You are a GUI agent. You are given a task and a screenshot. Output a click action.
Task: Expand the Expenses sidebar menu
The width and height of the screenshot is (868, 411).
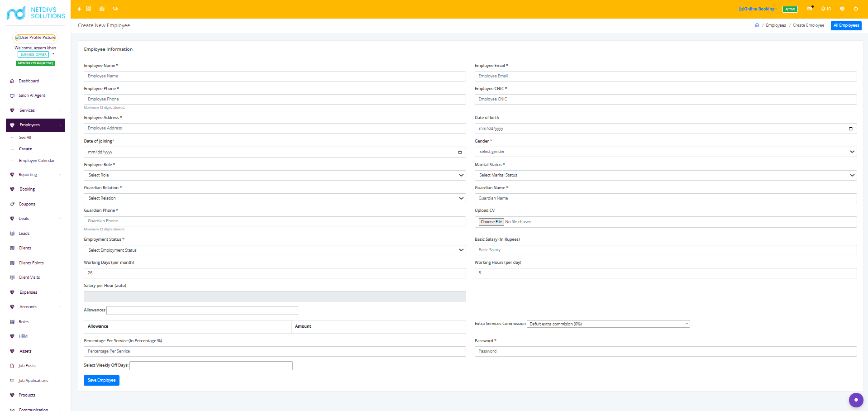35,292
